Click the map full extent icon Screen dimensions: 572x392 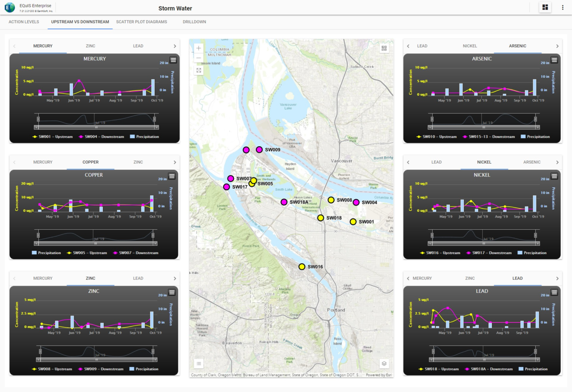(199, 70)
